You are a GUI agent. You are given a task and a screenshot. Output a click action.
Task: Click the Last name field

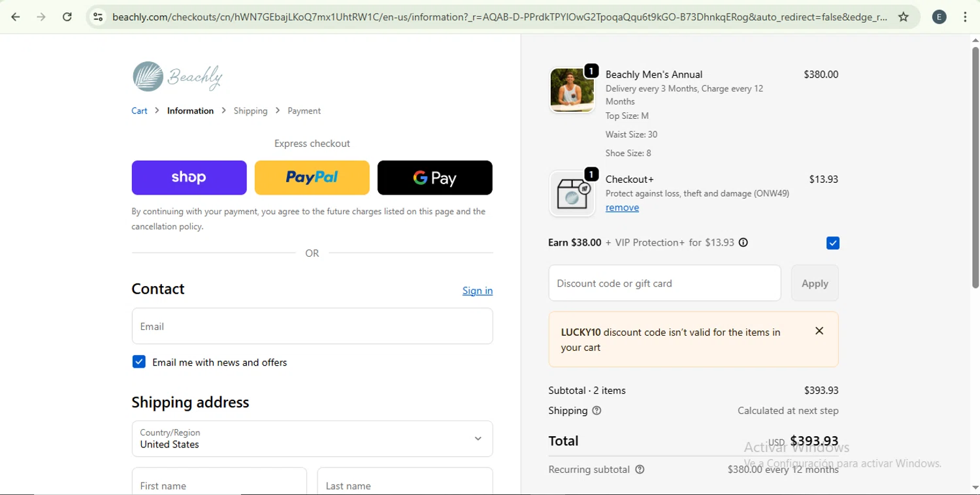coord(405,481)
